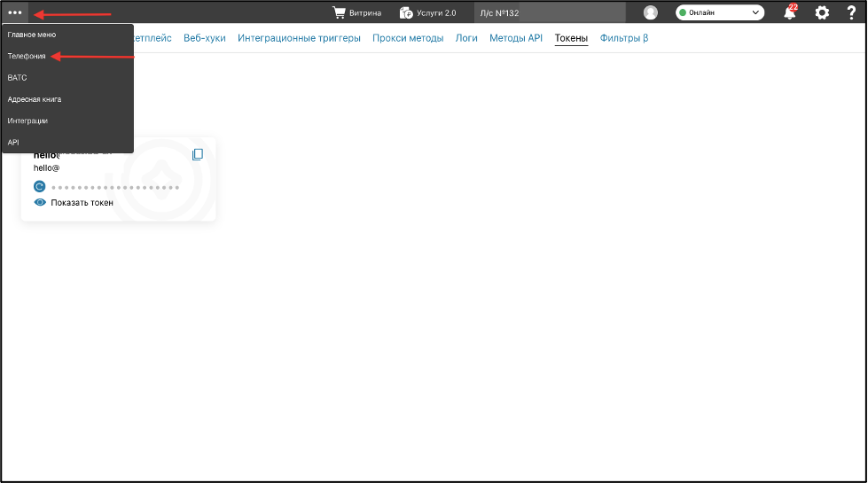868x483 pixels.
Task: Open Услуги 2.0 section
Action: [428, 12]
